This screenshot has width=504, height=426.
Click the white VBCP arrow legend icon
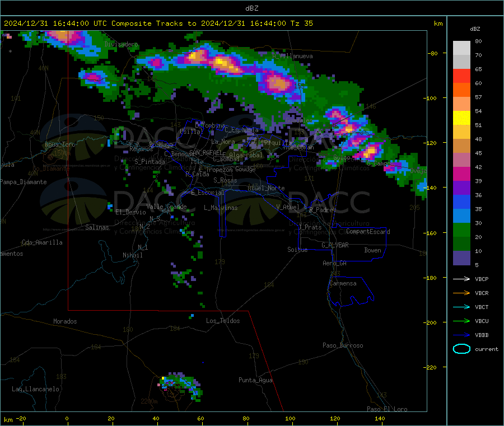pos(461,279)
